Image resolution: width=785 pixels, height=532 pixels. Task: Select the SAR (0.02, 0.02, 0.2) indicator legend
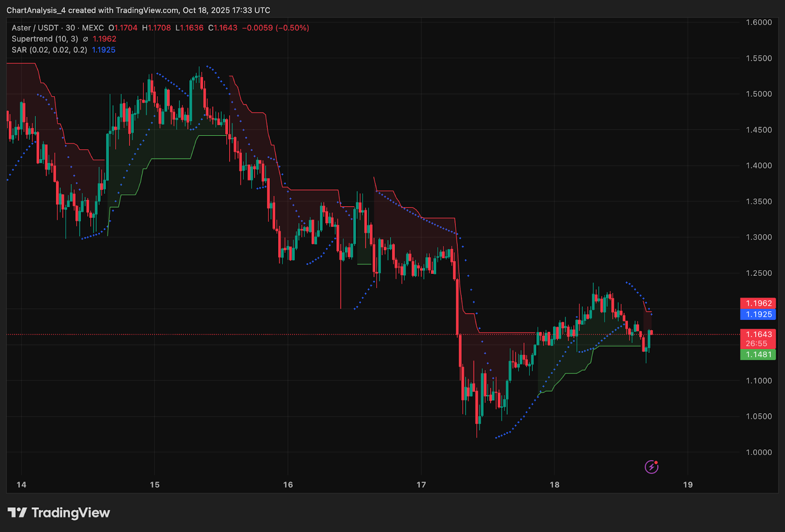point(50,50)
